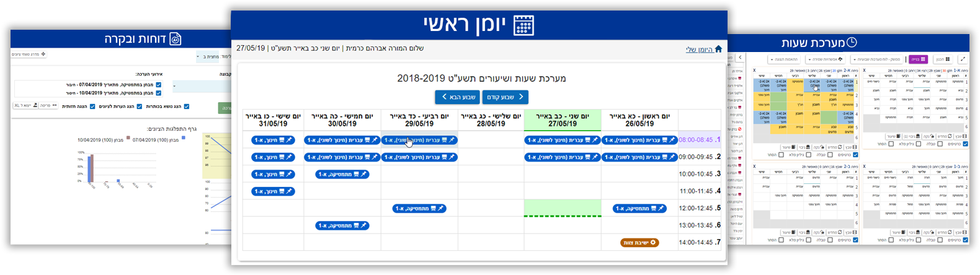Click שיעור button in class א-2 panel
The width and height of the screenshot is (980, 275).
(788, 147)
